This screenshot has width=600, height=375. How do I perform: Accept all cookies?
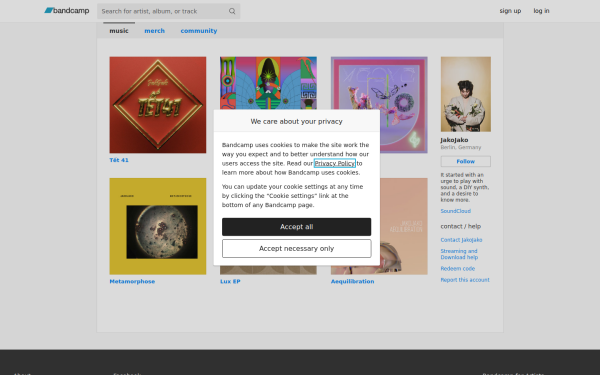[297, 227]
